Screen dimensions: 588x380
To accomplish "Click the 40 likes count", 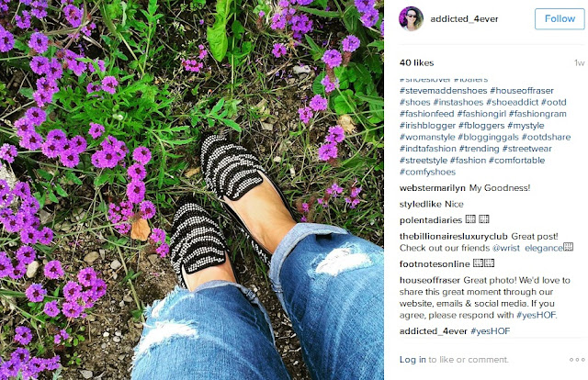I will pos(416,62).
